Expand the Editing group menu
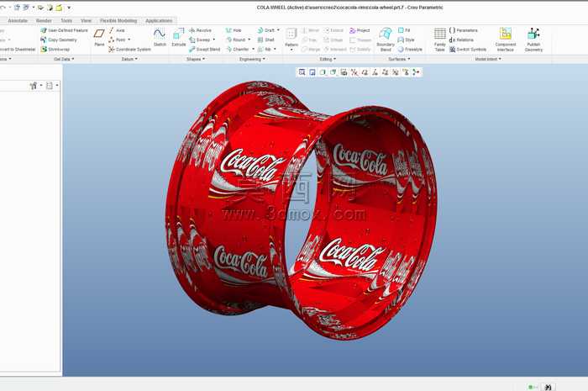 pos(328,59)
